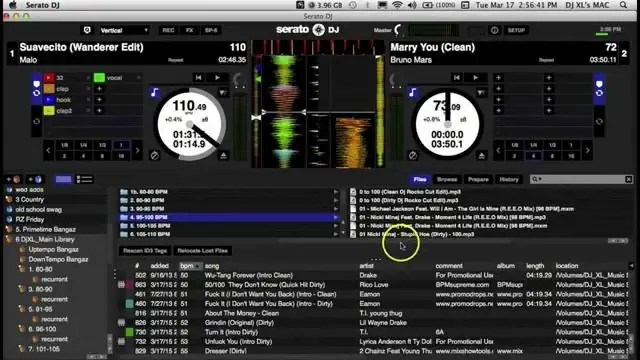Click censor button on deck 1

(x=154, y=156)
